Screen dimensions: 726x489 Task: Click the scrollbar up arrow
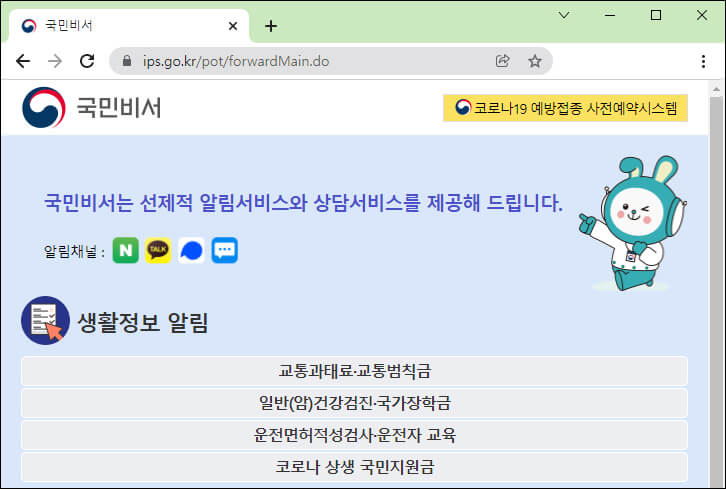click(x=716, y=88)
